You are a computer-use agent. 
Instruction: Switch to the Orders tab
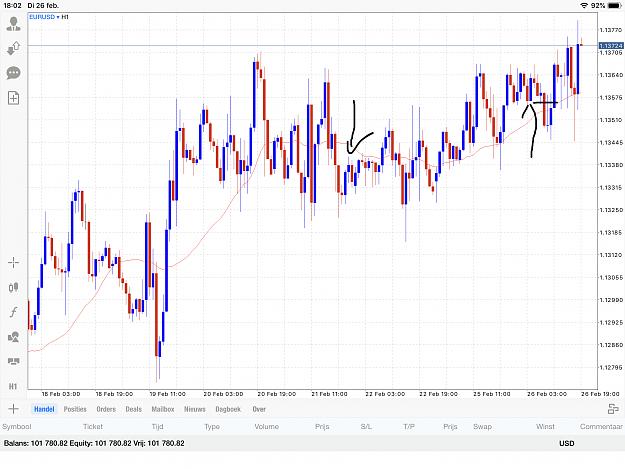pos(106,409)
